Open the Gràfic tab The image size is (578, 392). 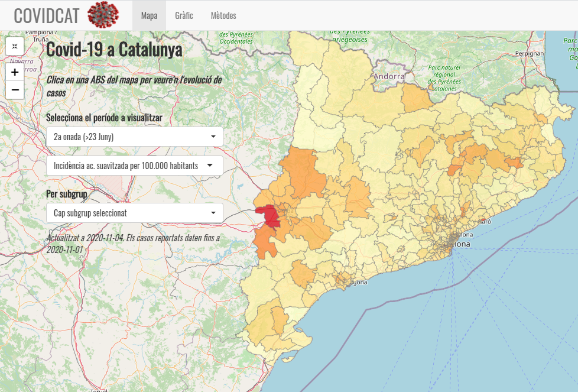(x=184, y=15)
